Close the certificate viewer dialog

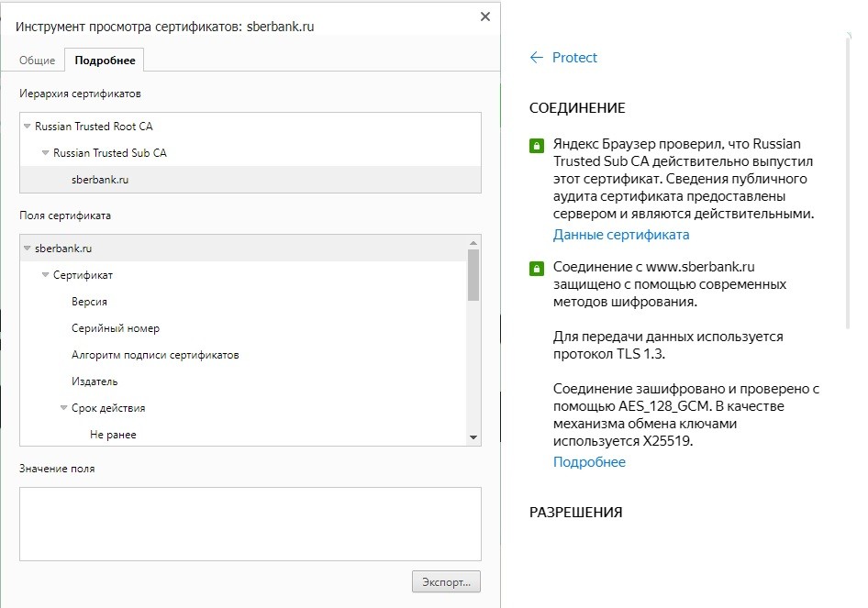tap(485, 17)
